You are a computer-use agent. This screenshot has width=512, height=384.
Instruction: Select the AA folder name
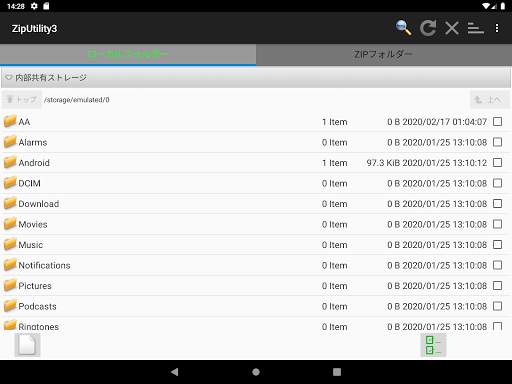(24, 122)
